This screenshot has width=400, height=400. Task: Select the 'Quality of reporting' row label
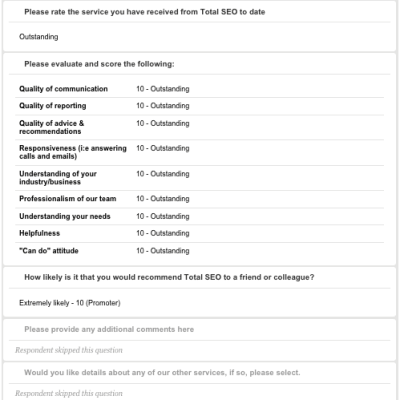pyautogui.click(x=53, y=106)
